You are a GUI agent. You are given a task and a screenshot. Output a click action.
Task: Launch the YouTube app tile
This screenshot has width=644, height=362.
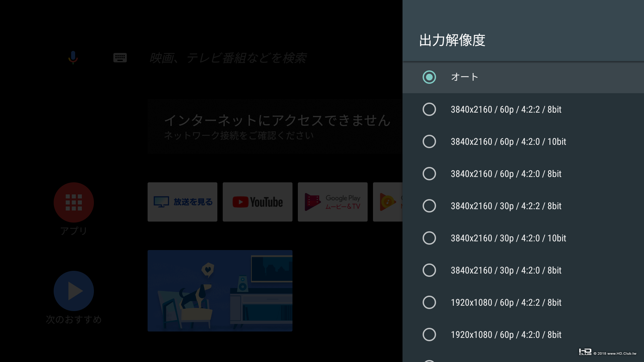click(257, 202)
